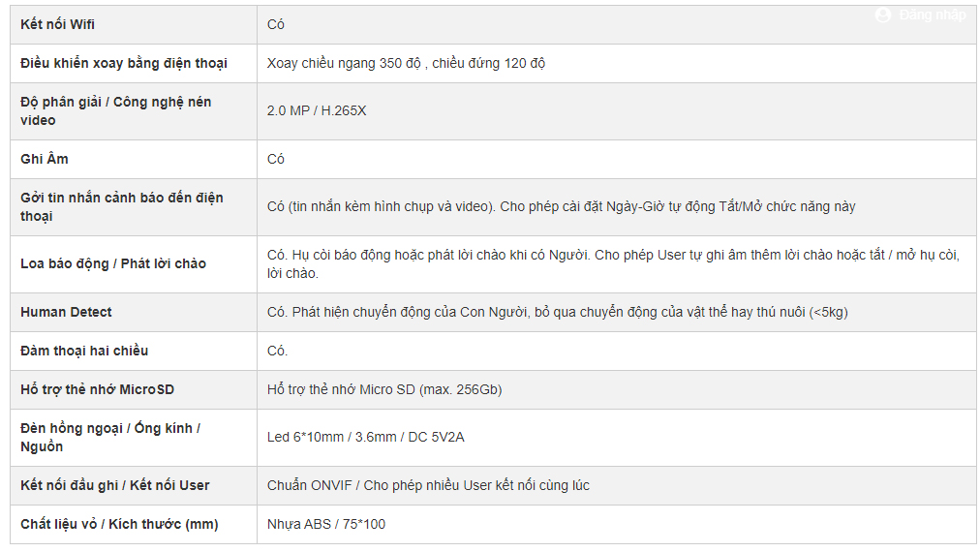Select the 2.0 MP / H.265X value cell
Image resolution: width=980 pixels, height=552 pixels.
[616, 110]
